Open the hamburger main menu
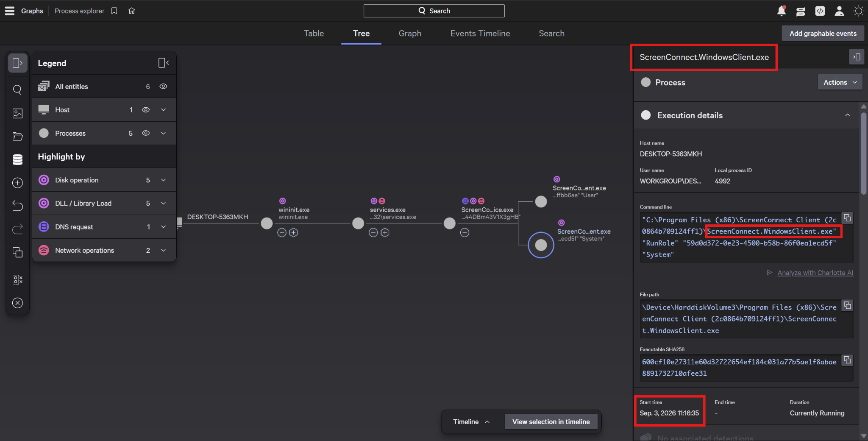The height and width of the screenshot is (441, 868). [x=10, y=11]
